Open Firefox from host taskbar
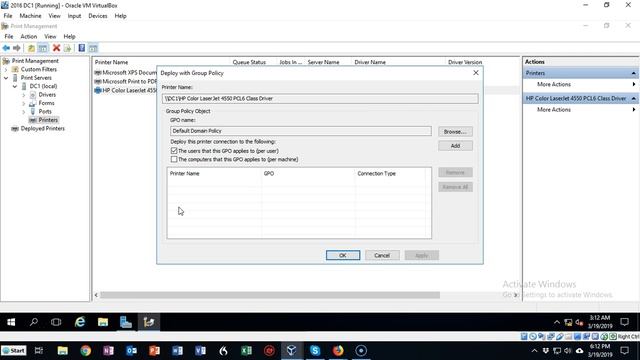 pos(338,351)
